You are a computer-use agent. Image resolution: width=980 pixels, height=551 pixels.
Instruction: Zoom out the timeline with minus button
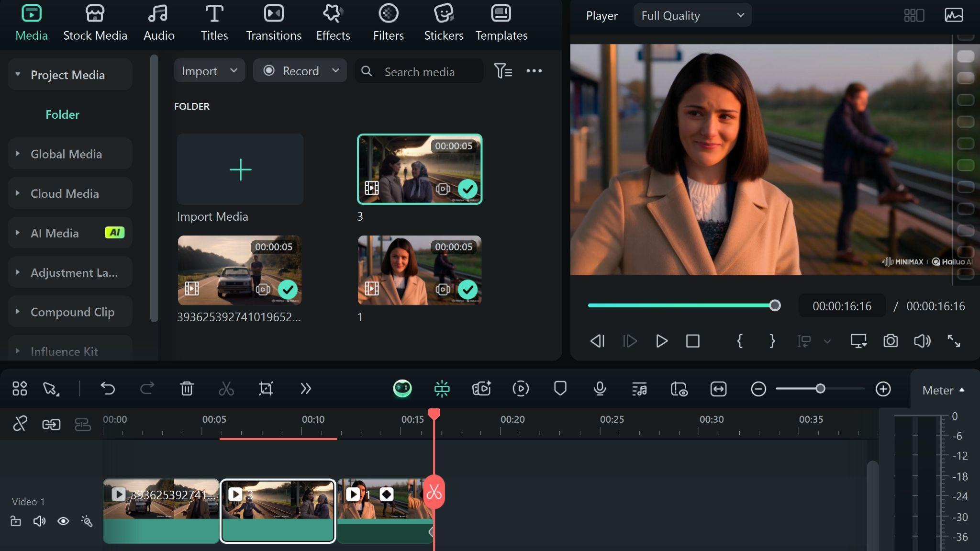pyautogui.click(x=758, y=389)
